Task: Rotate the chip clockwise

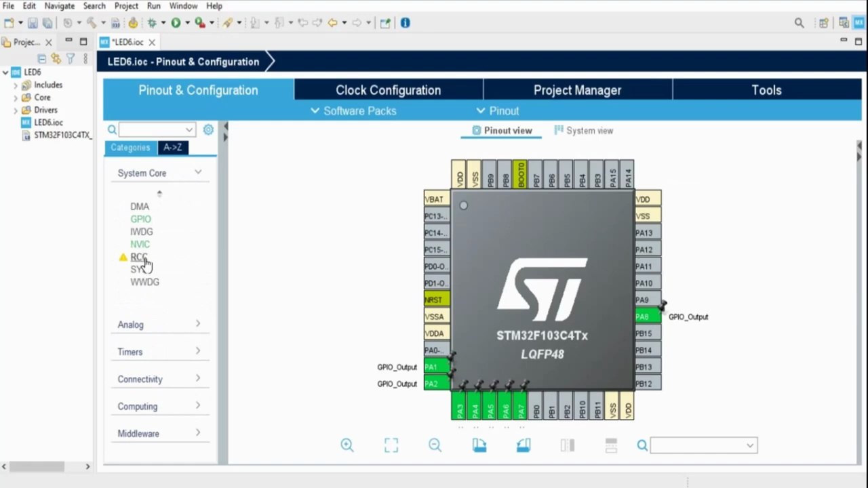Action: point(479,445)
